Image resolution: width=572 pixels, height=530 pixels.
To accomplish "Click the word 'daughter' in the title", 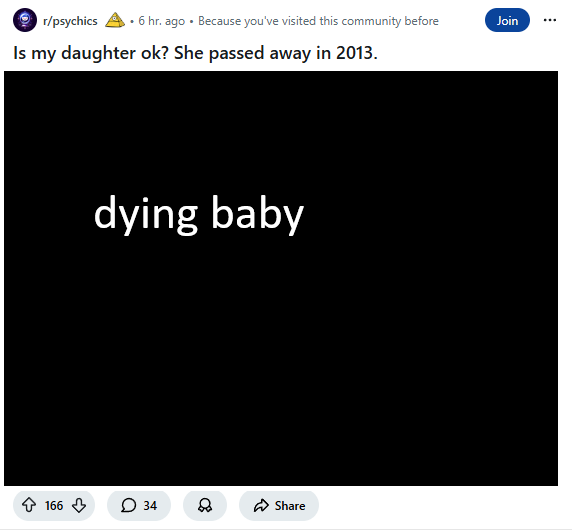I will [x=98, y=53].
